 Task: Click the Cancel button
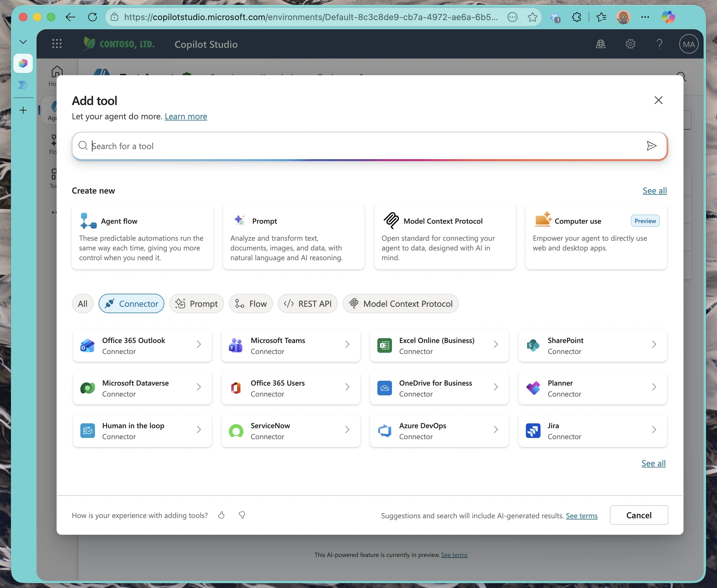coord(639,515)
